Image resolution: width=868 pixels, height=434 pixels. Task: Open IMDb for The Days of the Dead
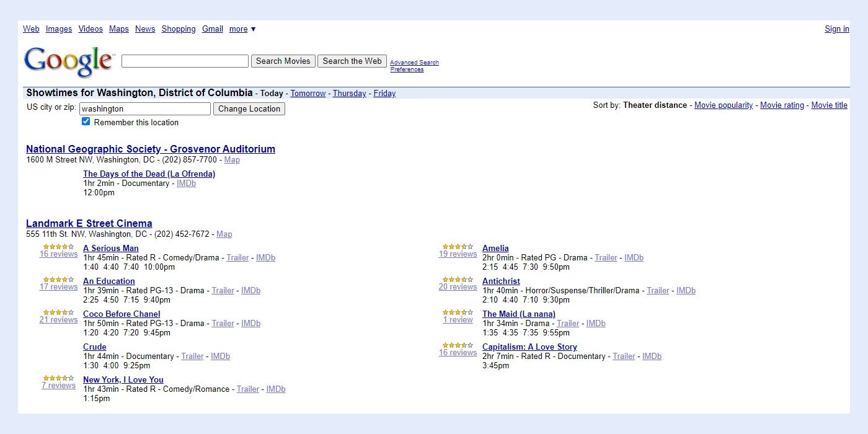coord(186,184)
